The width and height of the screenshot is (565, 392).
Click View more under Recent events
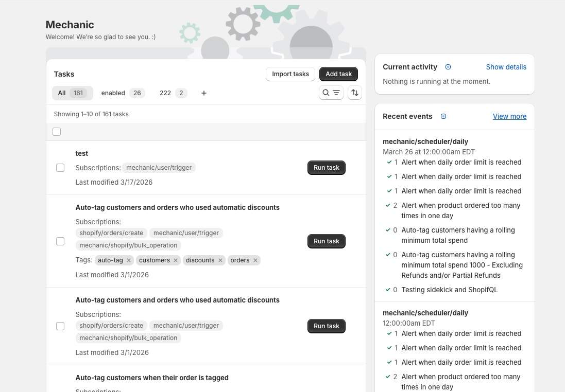(509, 116)
